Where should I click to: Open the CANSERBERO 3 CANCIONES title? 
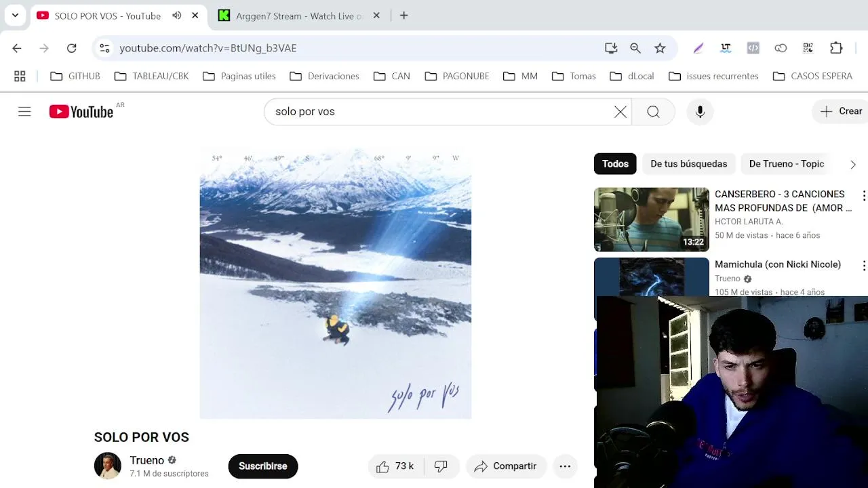(x=783, y=201)
